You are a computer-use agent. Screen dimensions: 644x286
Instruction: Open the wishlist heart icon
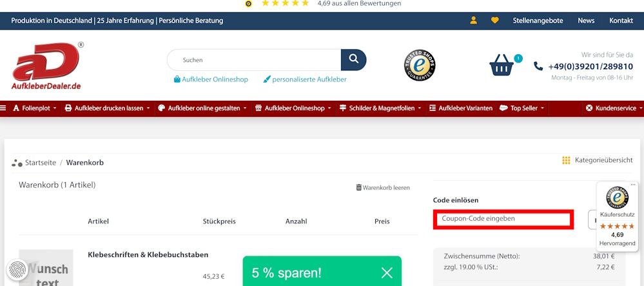pos(495,20)
